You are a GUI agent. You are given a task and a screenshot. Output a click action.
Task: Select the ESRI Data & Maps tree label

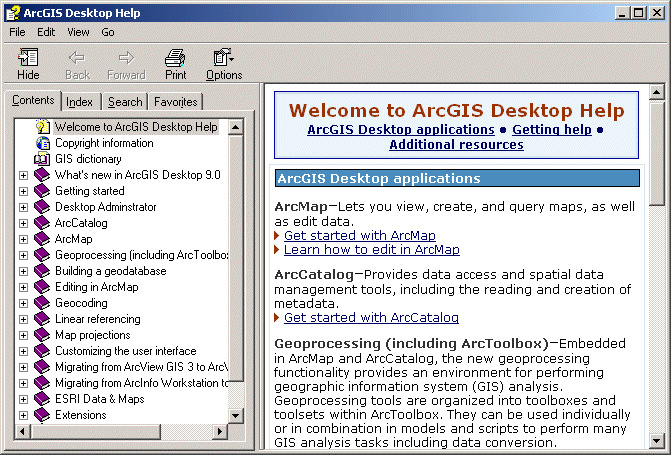tap(100, 399)
